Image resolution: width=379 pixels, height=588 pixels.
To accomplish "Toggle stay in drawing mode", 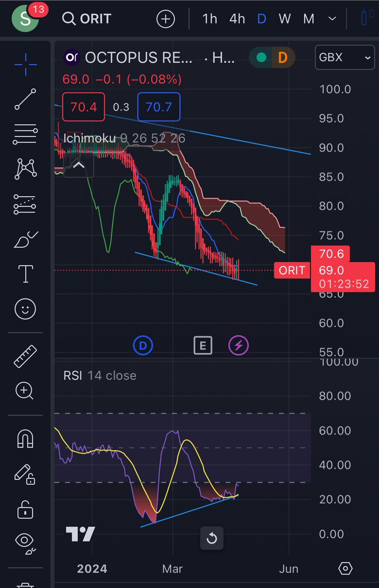I will point(24,474).
